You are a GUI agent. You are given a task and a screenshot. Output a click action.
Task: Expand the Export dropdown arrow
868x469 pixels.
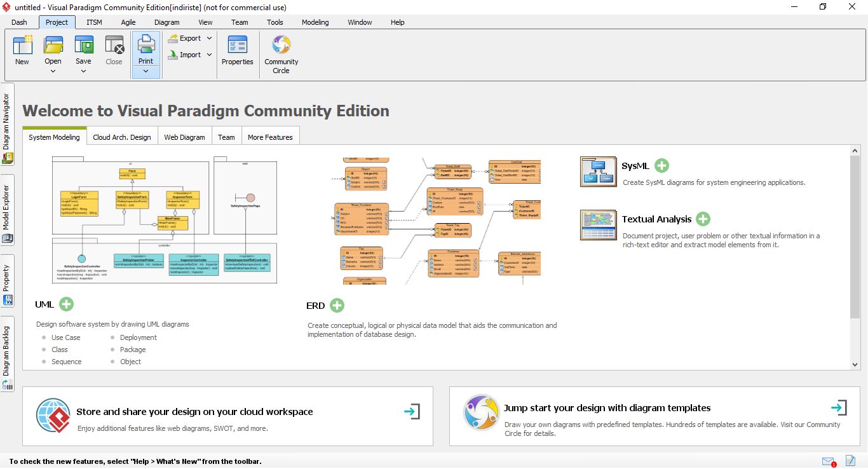click(x=209, y=38)
